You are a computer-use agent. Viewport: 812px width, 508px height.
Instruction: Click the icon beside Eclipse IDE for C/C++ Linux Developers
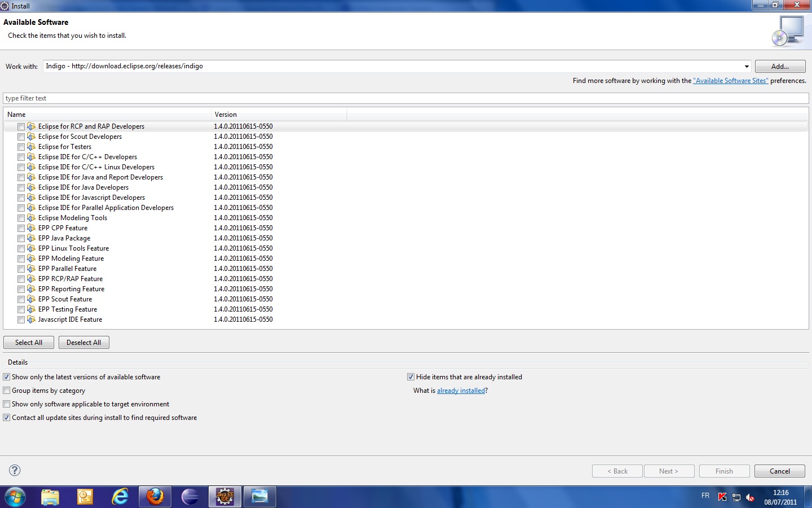[32, 167]
